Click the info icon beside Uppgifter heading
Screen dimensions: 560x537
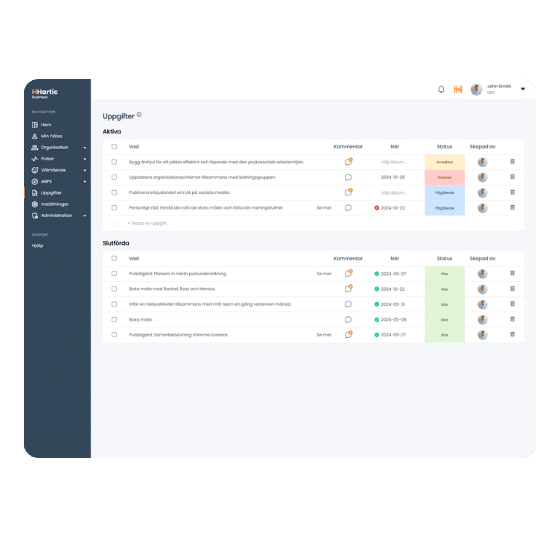point(139,115)
